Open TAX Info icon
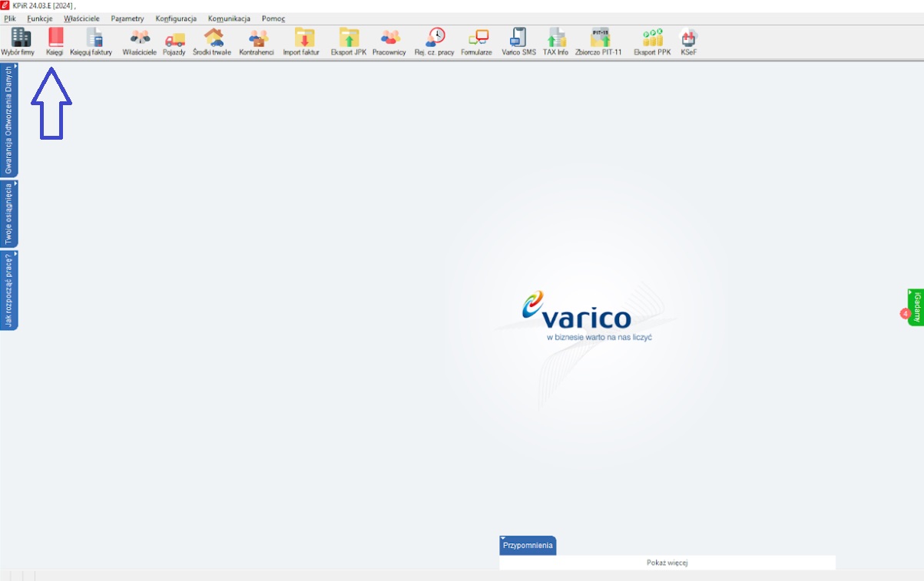Screen dimensions: 924x581 [555, 42]
